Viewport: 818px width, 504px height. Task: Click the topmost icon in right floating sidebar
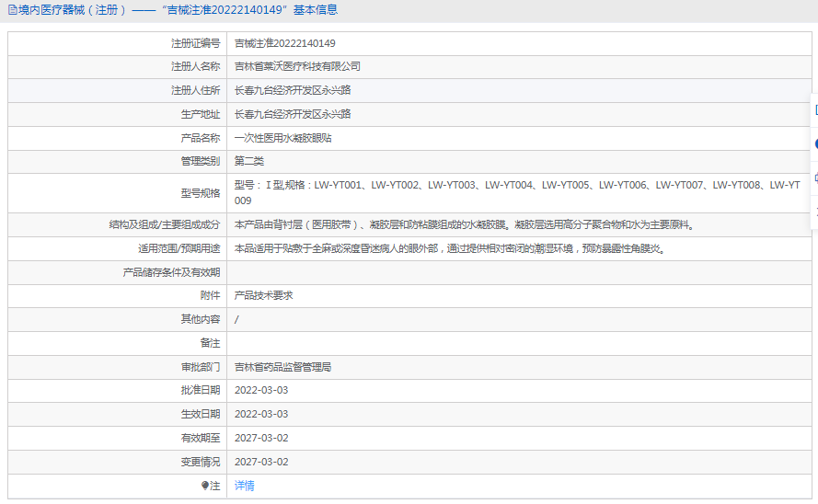(814, 109)
